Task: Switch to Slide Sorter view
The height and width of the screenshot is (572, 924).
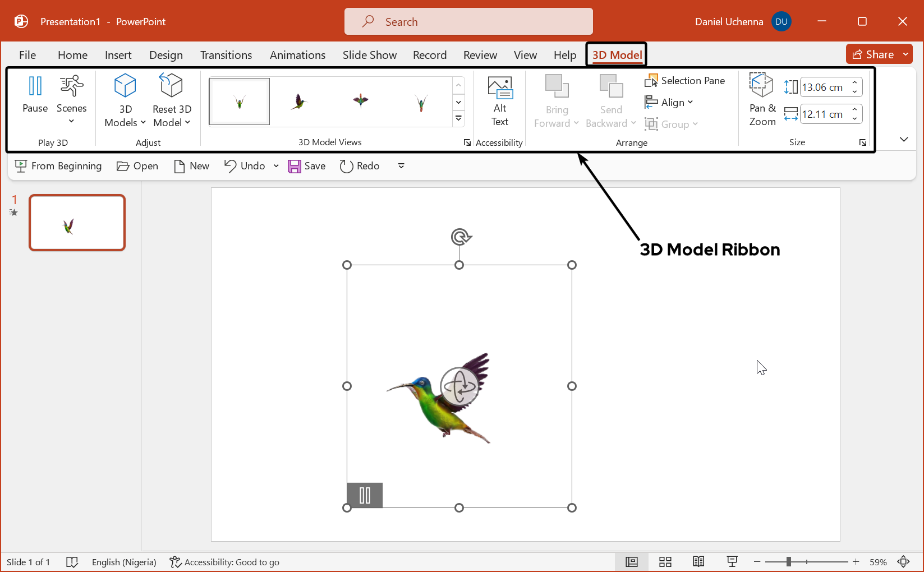Action: point(665,561)
